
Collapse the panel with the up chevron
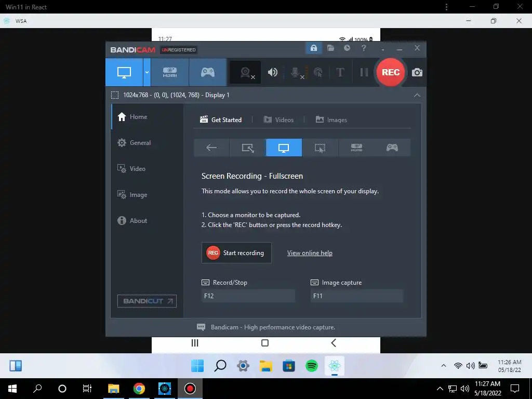point(417,96)
